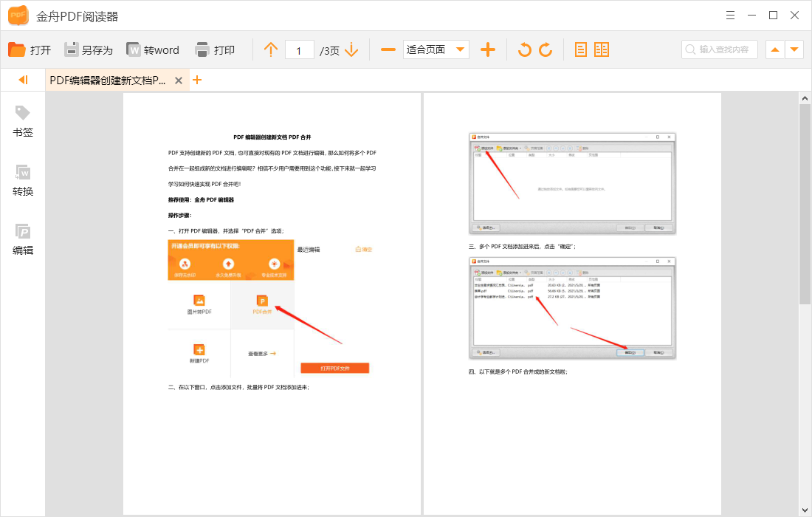
Task: Close the PDF编辑器创建新文档 tab
Action: [179, 81]
